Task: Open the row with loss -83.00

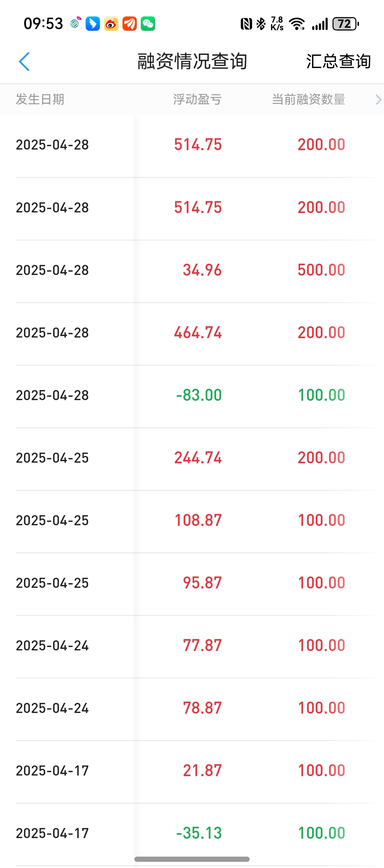Action: point(192,395)
